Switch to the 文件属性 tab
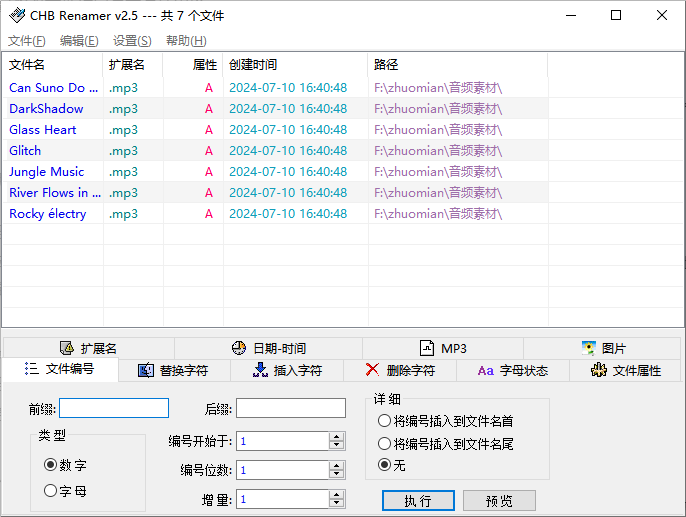 pos(626,370)
